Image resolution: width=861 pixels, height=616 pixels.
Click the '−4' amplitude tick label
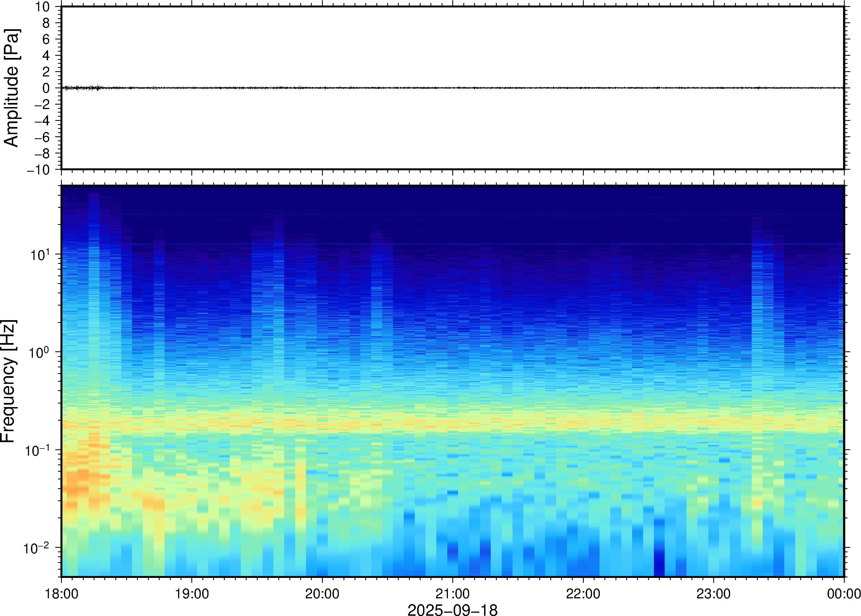[42, 121]
